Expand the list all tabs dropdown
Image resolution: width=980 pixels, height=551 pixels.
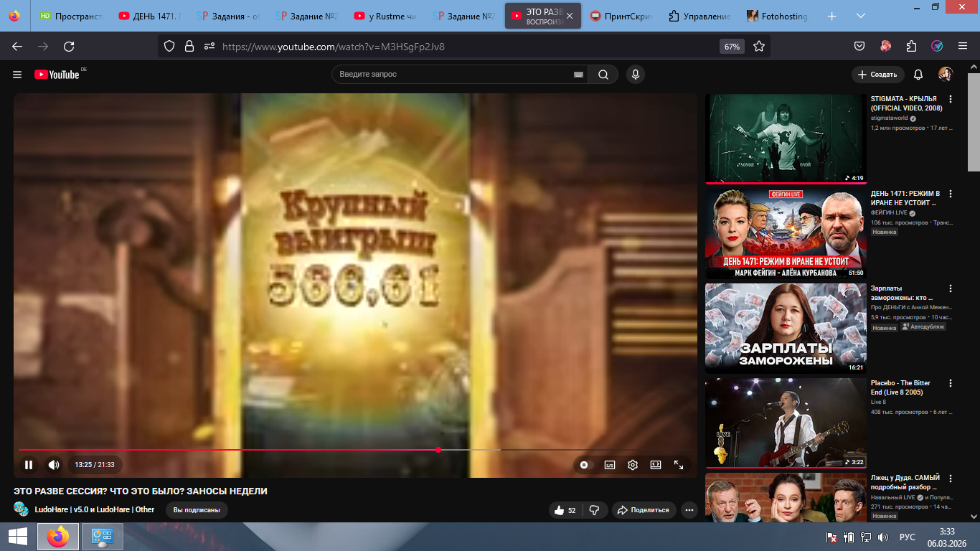[x=861, y=16]
